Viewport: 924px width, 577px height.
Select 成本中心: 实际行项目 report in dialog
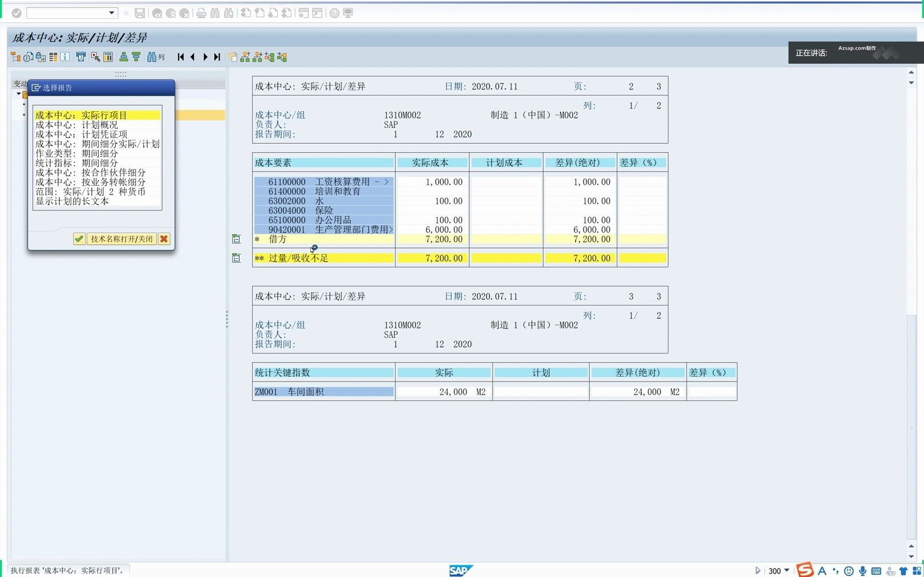coord(97,115)
